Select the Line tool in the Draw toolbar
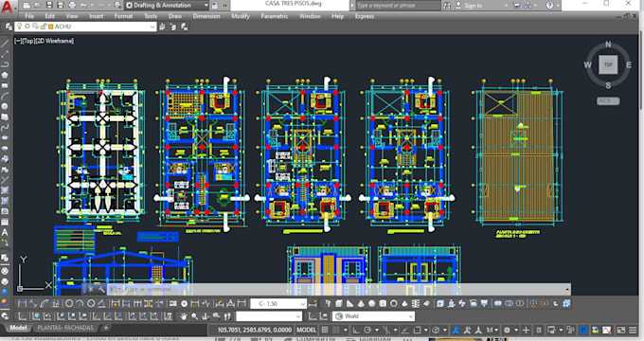Image resolution: width=644 pixels, height=341 pixels. [5, 44]
